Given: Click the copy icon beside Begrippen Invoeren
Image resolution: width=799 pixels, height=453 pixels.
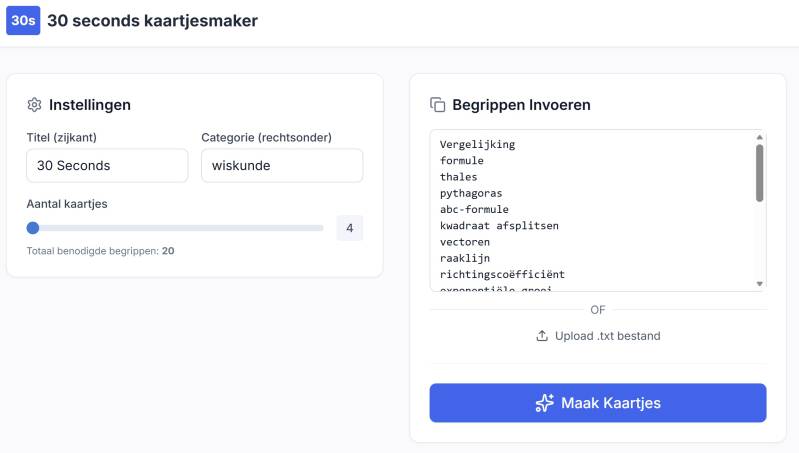Looking at the screenshot, I should pyautogui.click(x=437, y=105).
